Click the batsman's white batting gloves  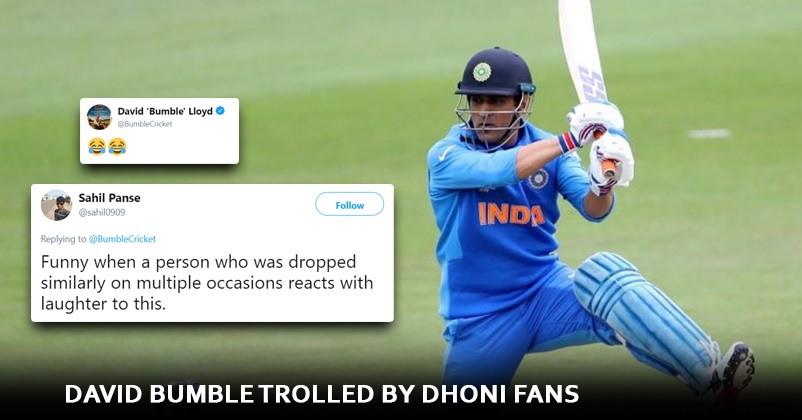(x=602, y=147)
